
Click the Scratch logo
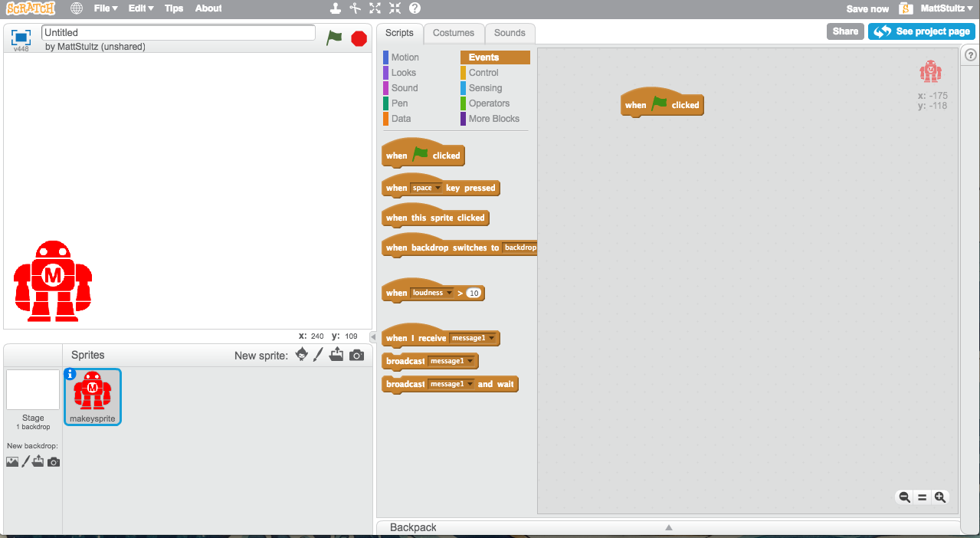[x=30, y=8]
